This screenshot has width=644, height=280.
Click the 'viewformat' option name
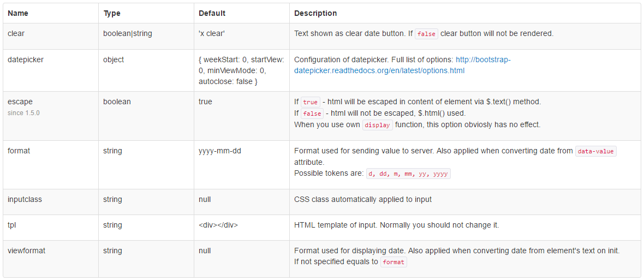coord(27,251)
